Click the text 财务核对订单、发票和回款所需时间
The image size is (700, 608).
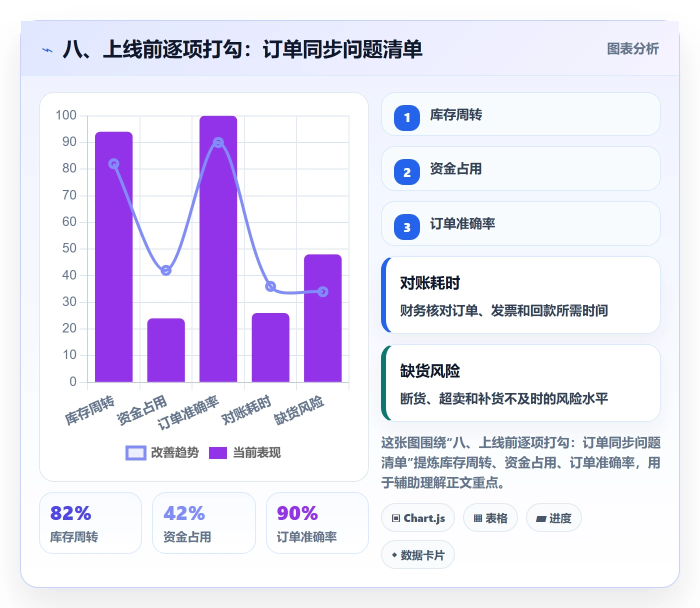click(x=504, y=310)
